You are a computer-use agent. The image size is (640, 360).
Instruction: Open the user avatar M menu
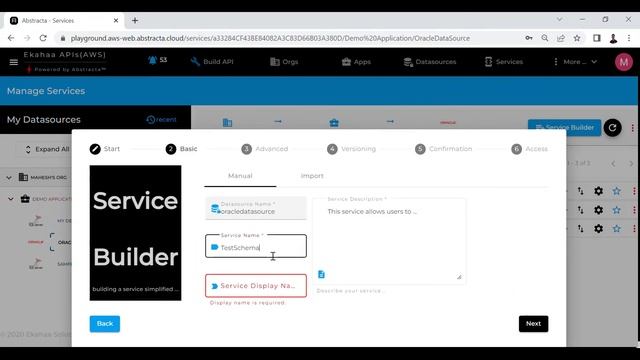coord(623,62)
